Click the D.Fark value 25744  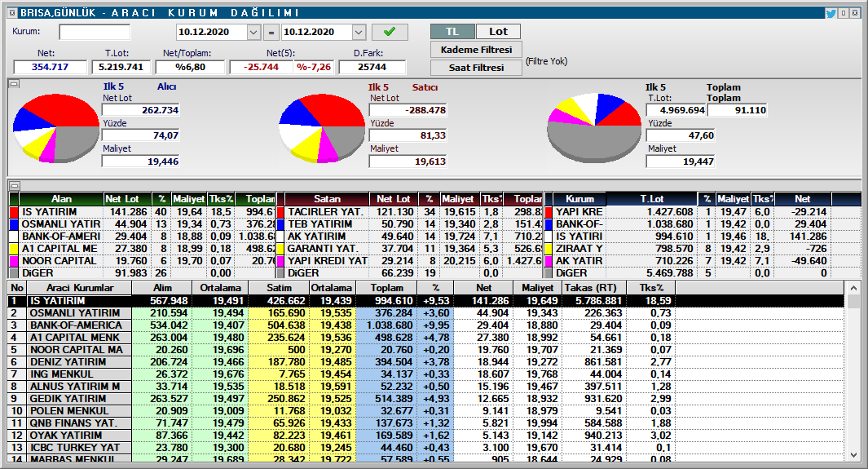pyautogui.click(x=372, y=67)
